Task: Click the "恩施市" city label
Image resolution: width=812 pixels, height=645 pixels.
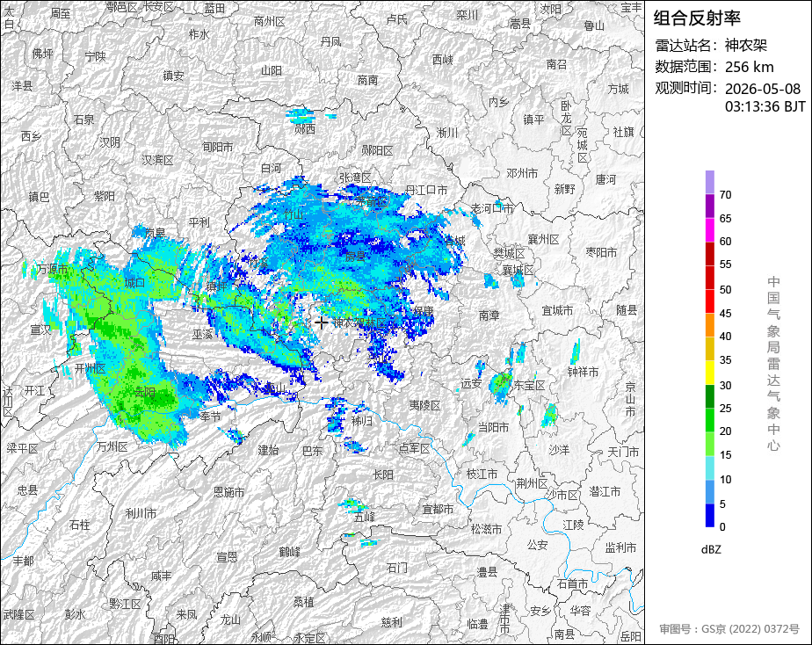Action: pos(228,492)
